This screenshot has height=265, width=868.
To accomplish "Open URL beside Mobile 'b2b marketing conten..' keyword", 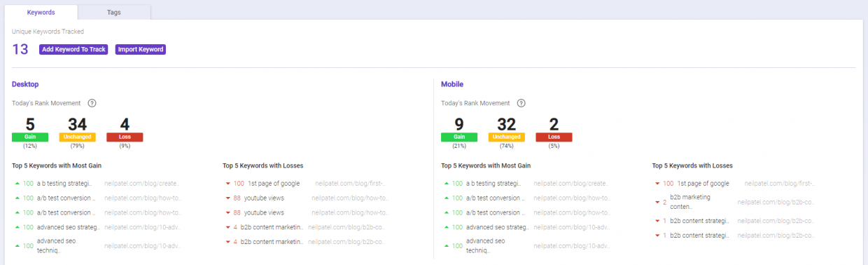I will click(776, 202).
